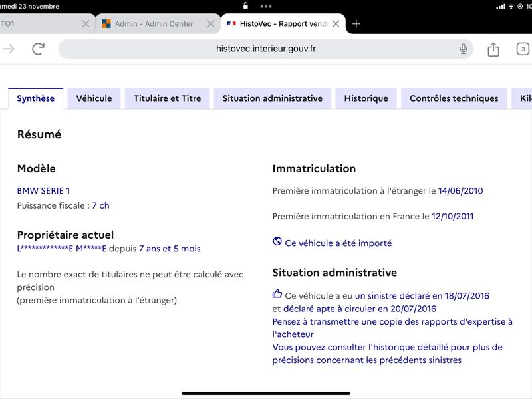Click the masked owner name L*************E M*****E
Viewport: 532px width, 399px height.
tap(62, 249)
